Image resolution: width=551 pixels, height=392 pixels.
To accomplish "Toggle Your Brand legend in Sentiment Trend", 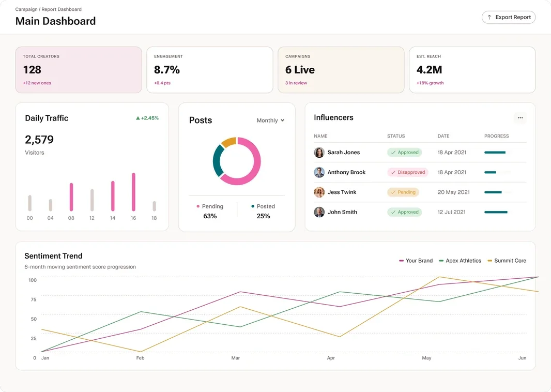I will click(x=416, y=261).
